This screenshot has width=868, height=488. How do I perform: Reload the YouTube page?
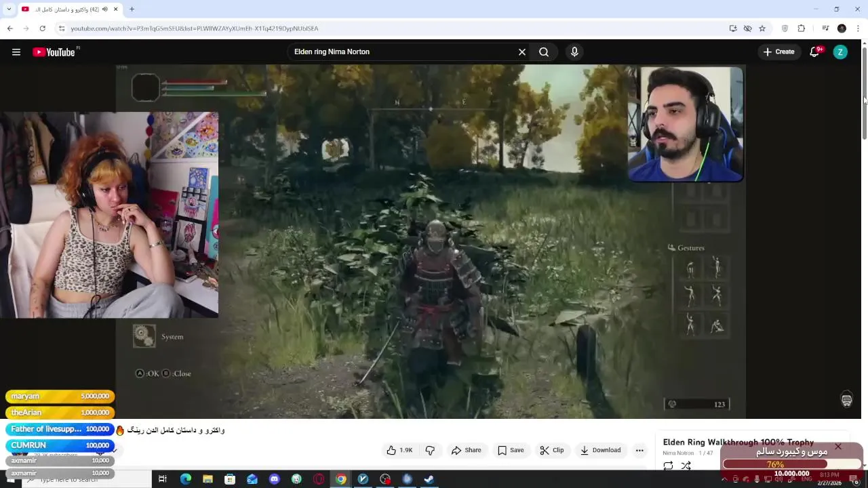pyautogui.click(x=42, y=28)
